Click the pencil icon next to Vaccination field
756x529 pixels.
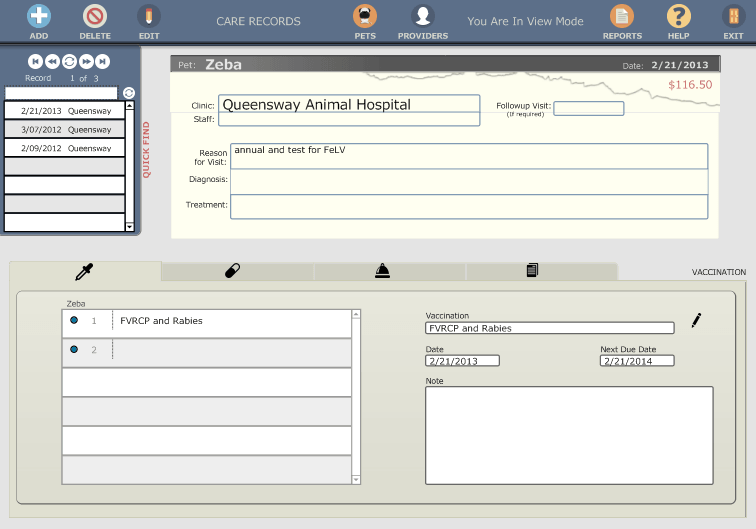[696, 321]
